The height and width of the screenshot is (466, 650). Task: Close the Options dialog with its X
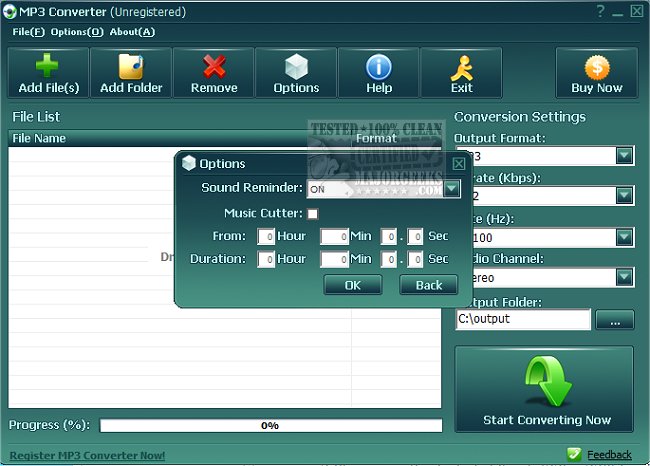pos(458,164)
